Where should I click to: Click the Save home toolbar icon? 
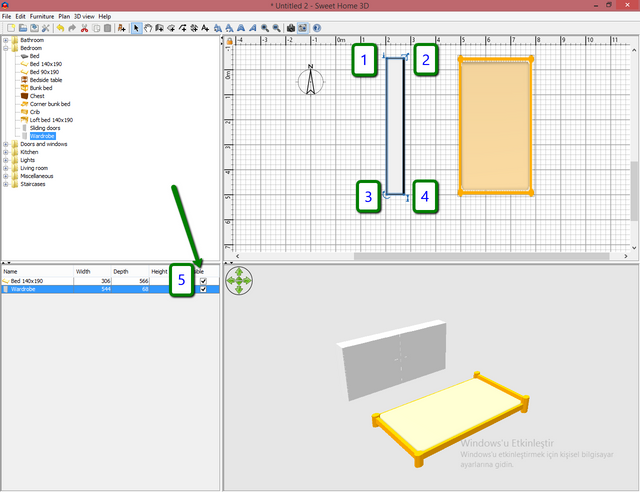pyautogui.click(x=34, y=28)
